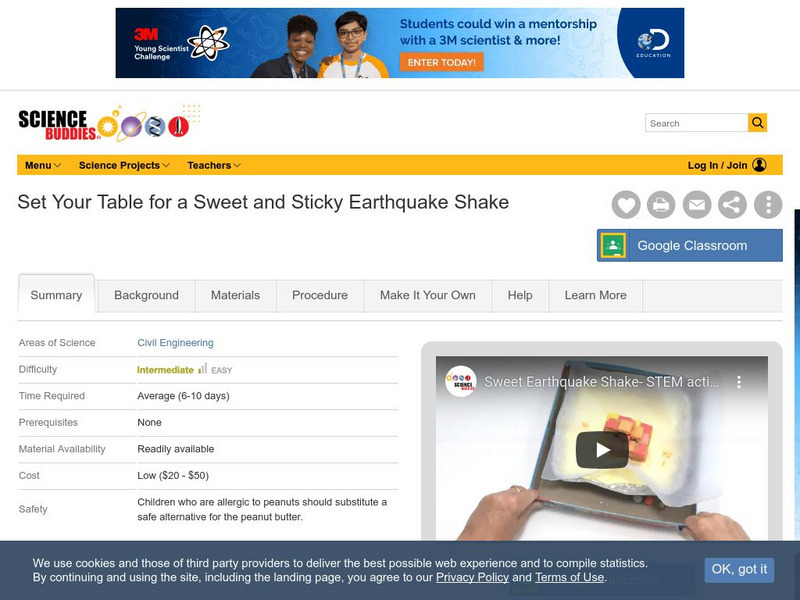Open the YouTube video options menu
Viewport: 800px width, 600px height.
[x=739, y=382]
